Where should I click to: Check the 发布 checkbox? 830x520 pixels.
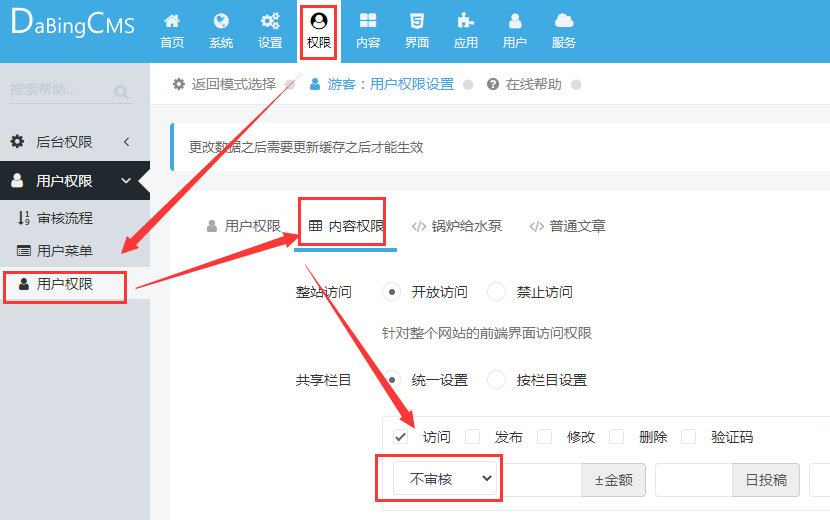[x=472, y=437]
